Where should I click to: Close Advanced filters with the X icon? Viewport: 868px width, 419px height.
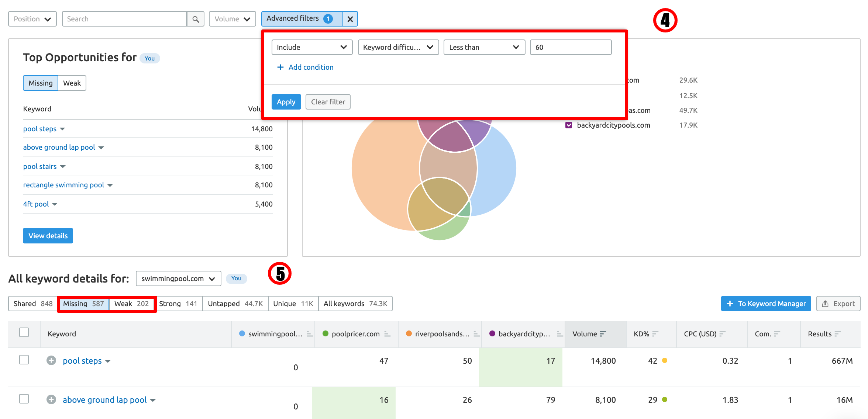tap(349, 18)
